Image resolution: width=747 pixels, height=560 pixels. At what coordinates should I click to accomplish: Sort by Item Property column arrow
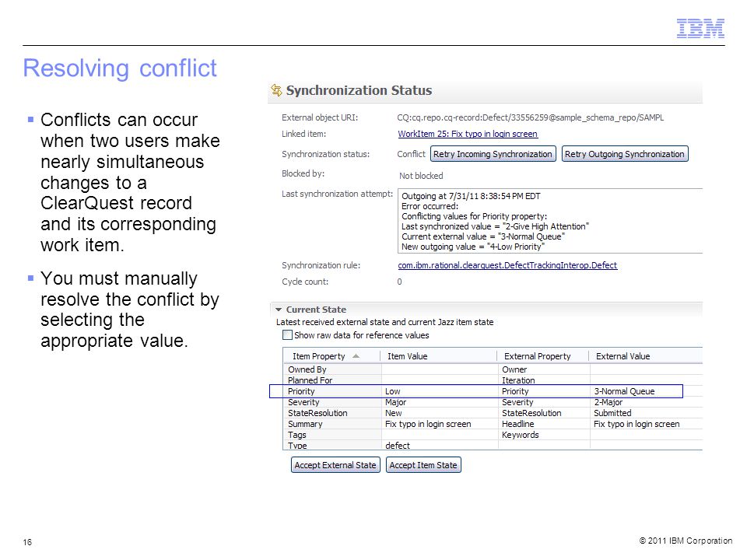tap(356, 356)
